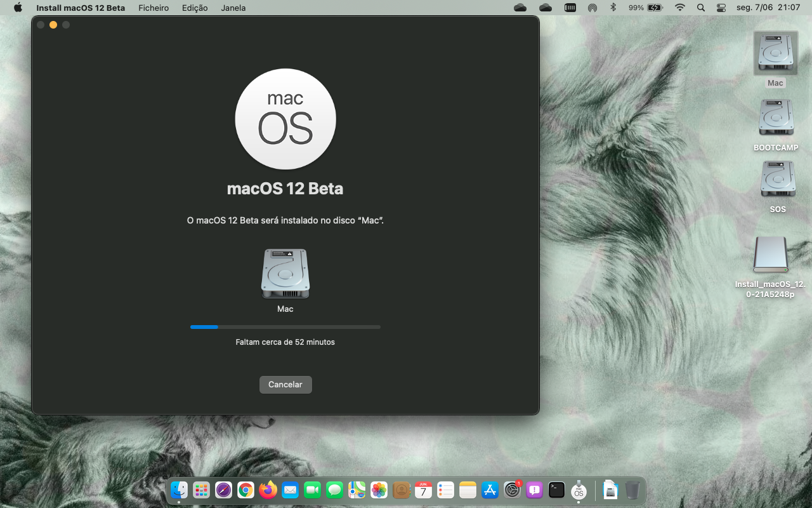Open Launchpad from the Dock

[x=202, y=490]
